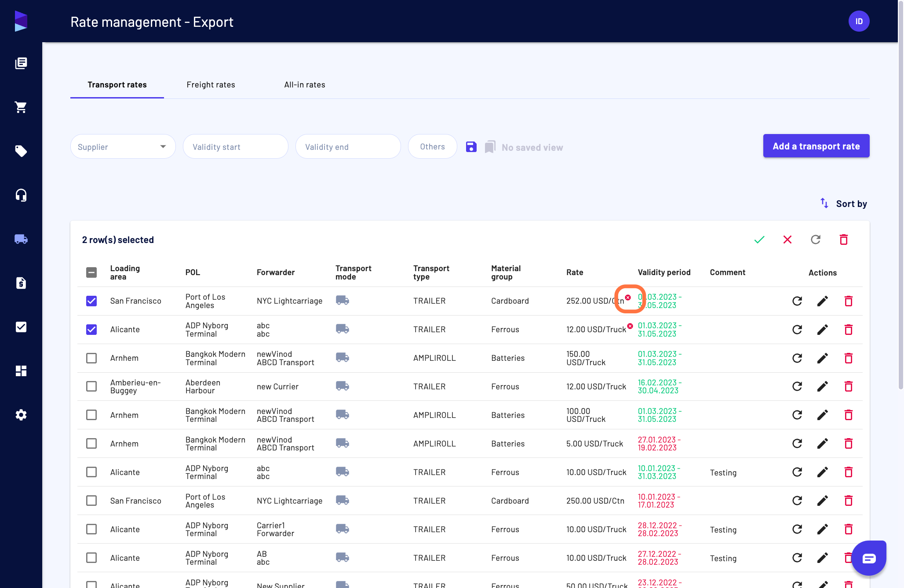The image size is (904, 588).
Task: Uncheck the San Francisco first row checkbox
Action: (x=91, y=301)
